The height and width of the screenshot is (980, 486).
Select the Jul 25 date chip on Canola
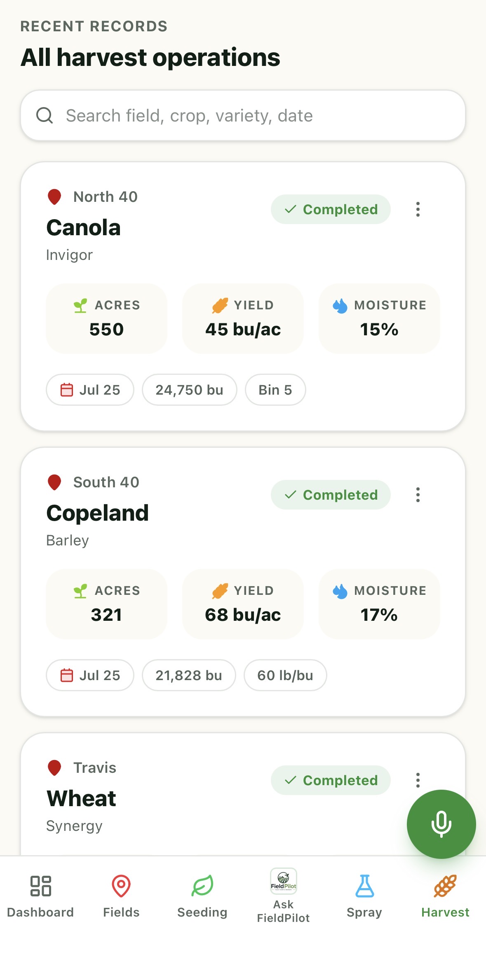[90, 390]
